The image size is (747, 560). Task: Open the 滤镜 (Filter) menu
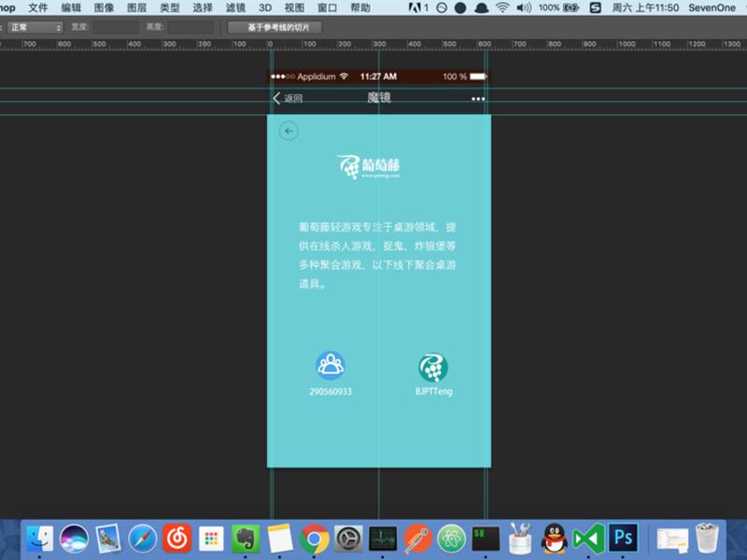point(235,7)
